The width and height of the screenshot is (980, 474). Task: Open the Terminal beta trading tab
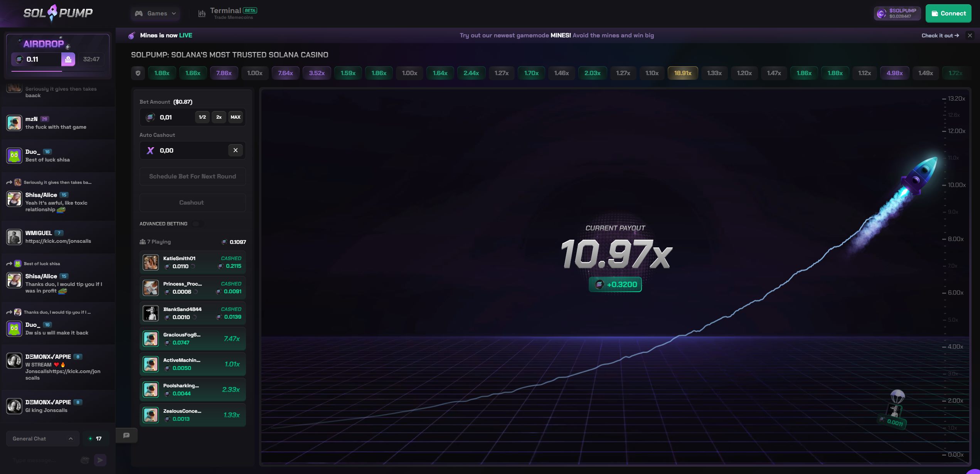(227, 13)
